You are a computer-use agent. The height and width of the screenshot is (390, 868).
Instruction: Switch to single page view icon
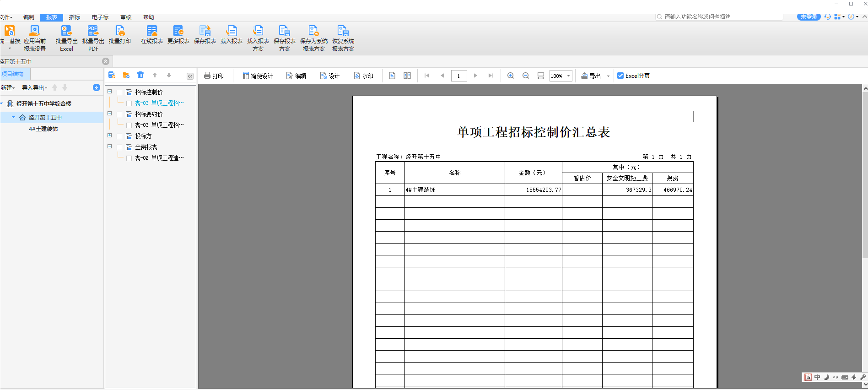[x=392, y=76]
